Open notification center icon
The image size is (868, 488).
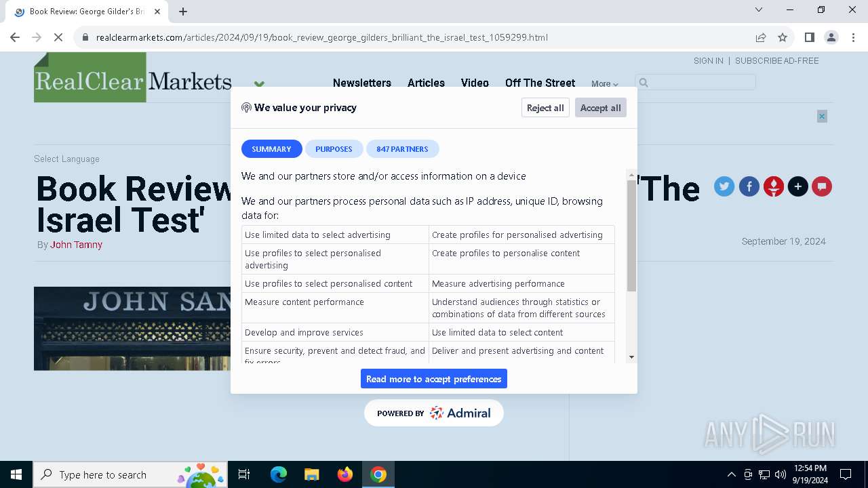846,474
